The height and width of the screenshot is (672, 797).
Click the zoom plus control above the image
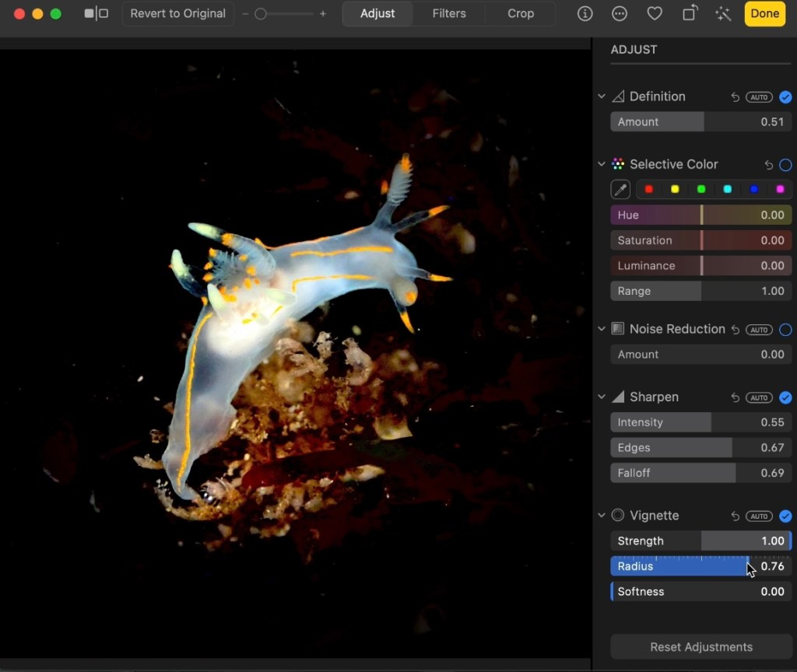pyautogui.click(x=323, y=13)
